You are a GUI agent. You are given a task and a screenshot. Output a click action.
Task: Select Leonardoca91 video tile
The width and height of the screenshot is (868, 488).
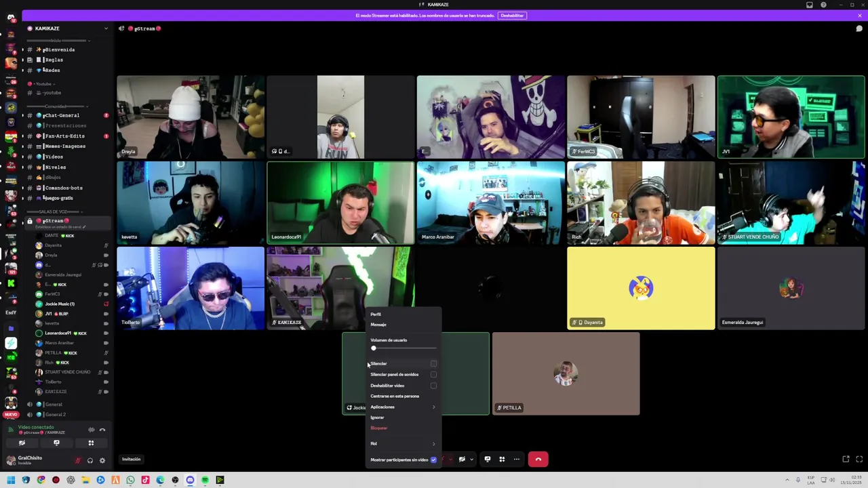(340, 202)
